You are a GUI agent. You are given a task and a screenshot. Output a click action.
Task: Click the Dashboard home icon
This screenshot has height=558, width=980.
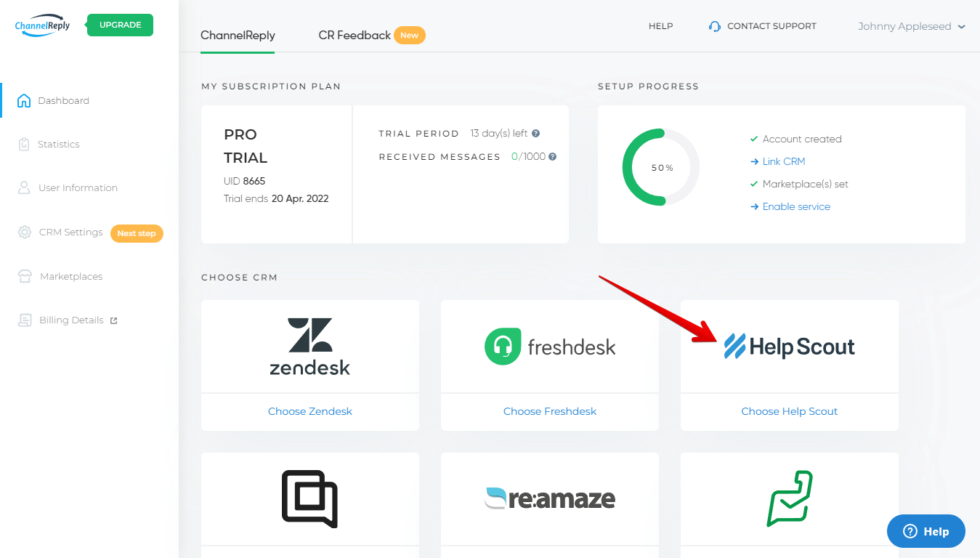[24, 100]
